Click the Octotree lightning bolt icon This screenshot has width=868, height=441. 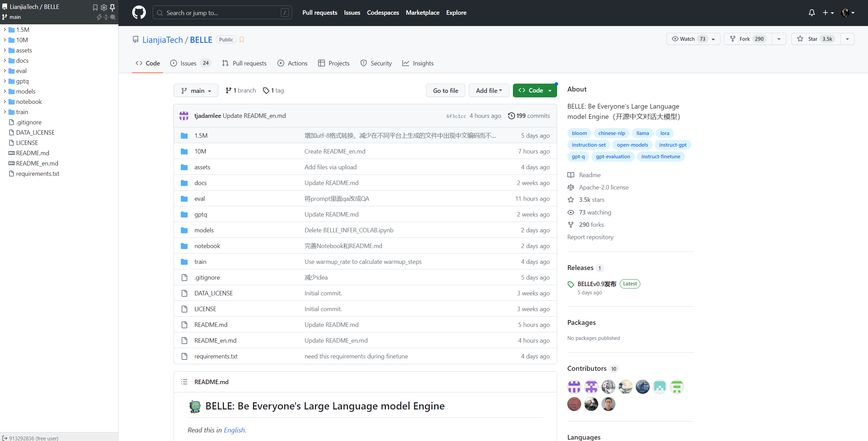point(99,17)
